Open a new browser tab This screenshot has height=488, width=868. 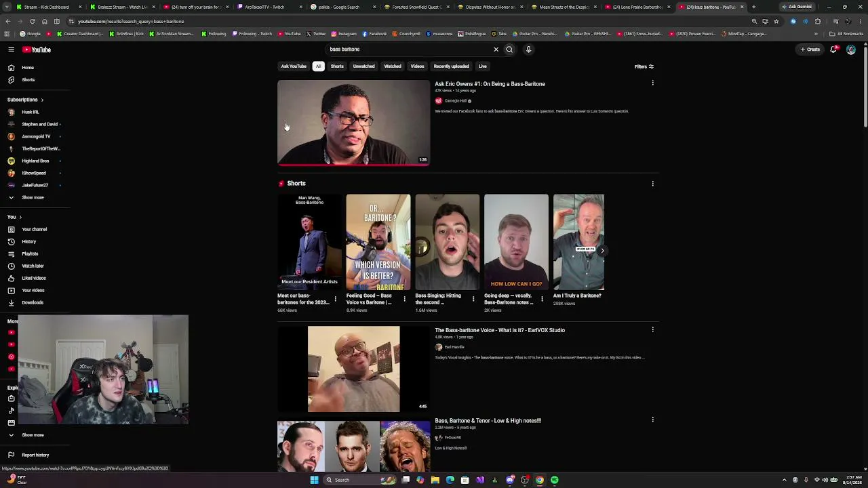753,7
